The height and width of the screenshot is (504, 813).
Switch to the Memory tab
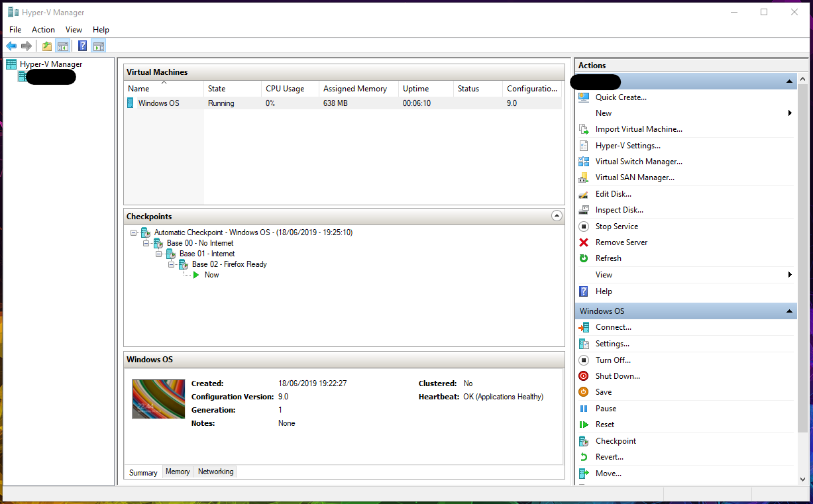coord(178,472)
